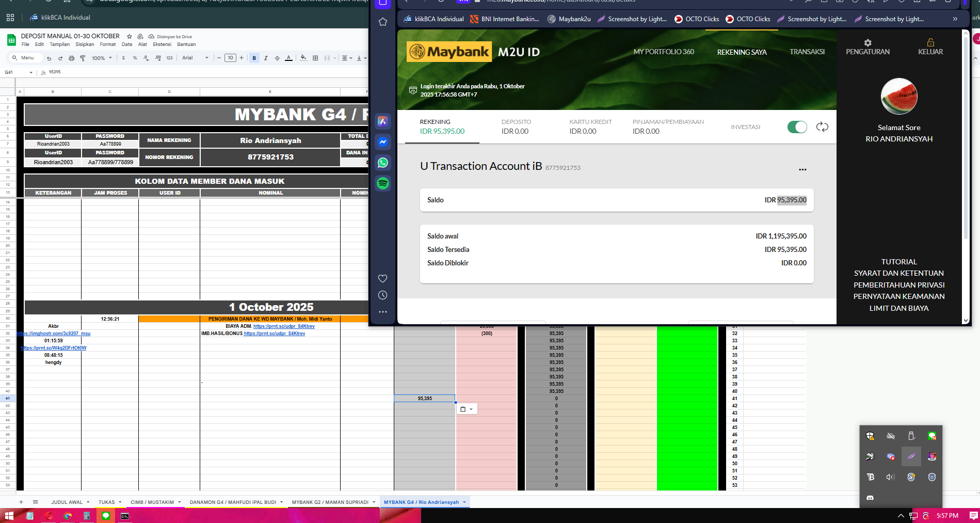Open the prnt.sc/W4q2DFrtOt0W link in sheet
The image size is (980, 523).
54,348
